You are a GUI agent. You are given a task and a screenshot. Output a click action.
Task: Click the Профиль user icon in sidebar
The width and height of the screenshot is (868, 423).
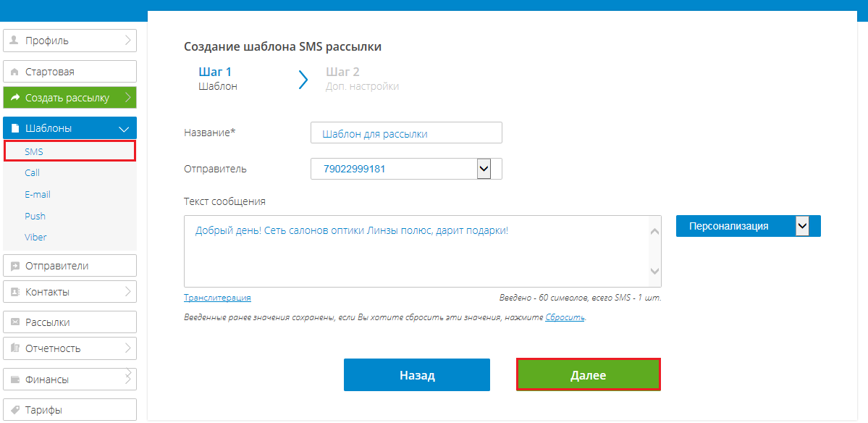tap(14, 41)
